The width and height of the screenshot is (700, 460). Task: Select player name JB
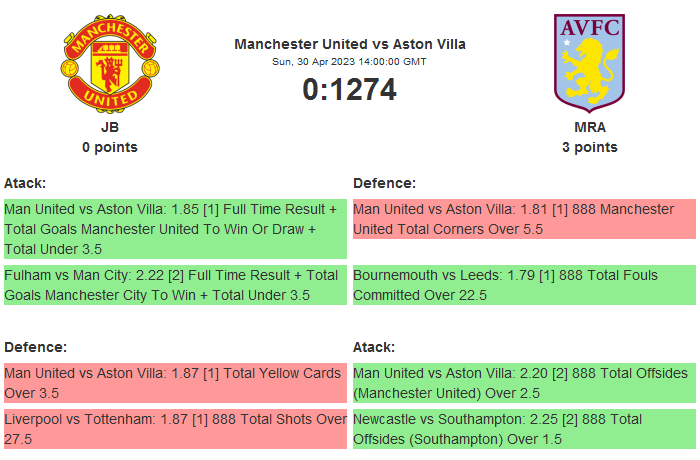coord(110,127)
